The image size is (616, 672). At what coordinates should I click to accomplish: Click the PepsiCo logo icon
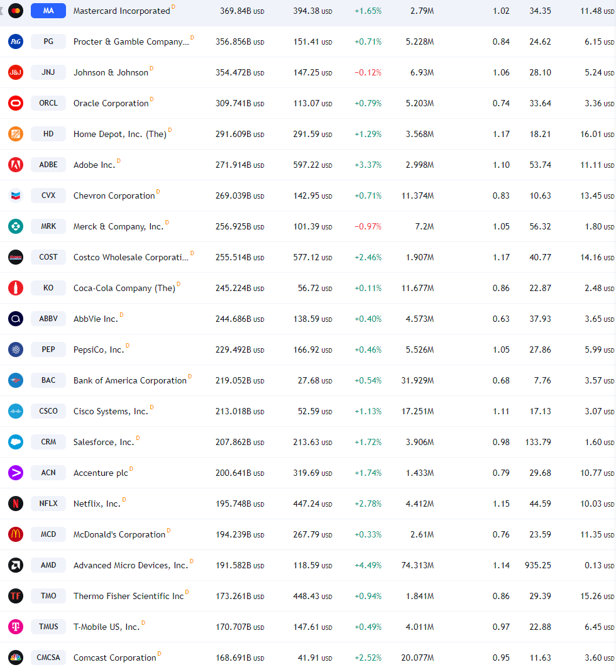click(16, 350)
